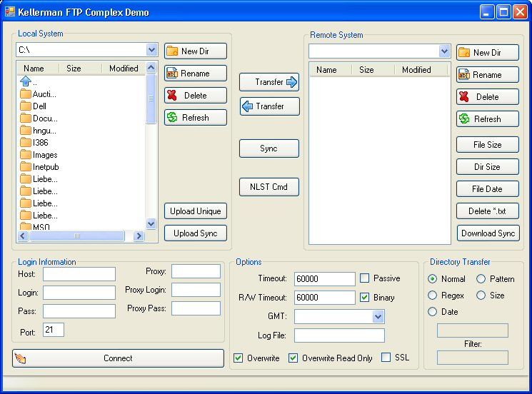532x394 pixels.
Task: Click the local Rename icon button
Action: coord(195,74)
